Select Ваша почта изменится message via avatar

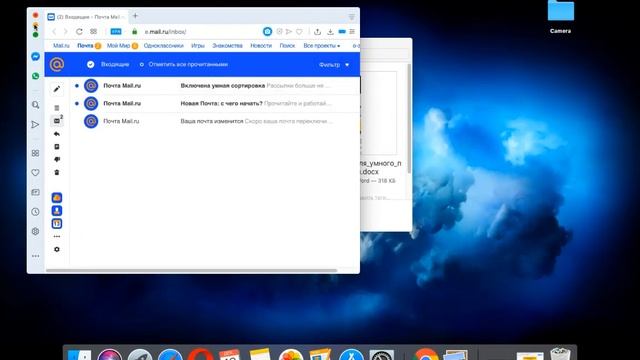(91, 121)
